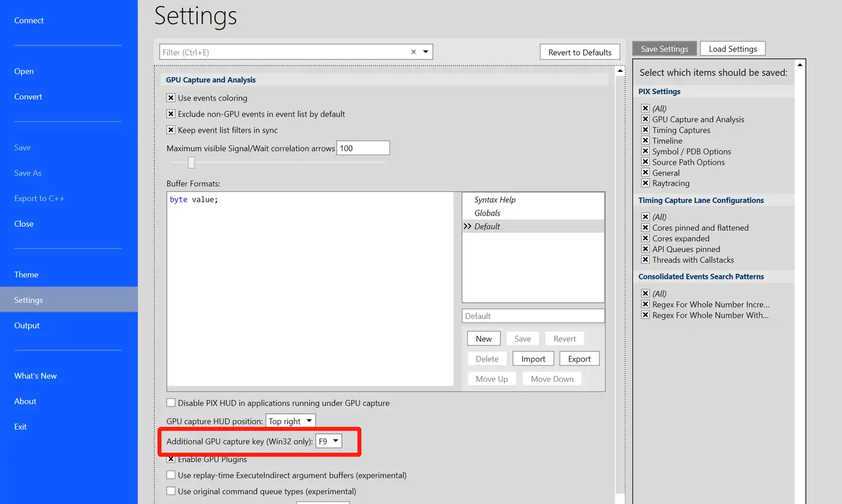
Task: Toggle Raytracing save checkbox
Action: pyautogui.click(x=646, y=183)
